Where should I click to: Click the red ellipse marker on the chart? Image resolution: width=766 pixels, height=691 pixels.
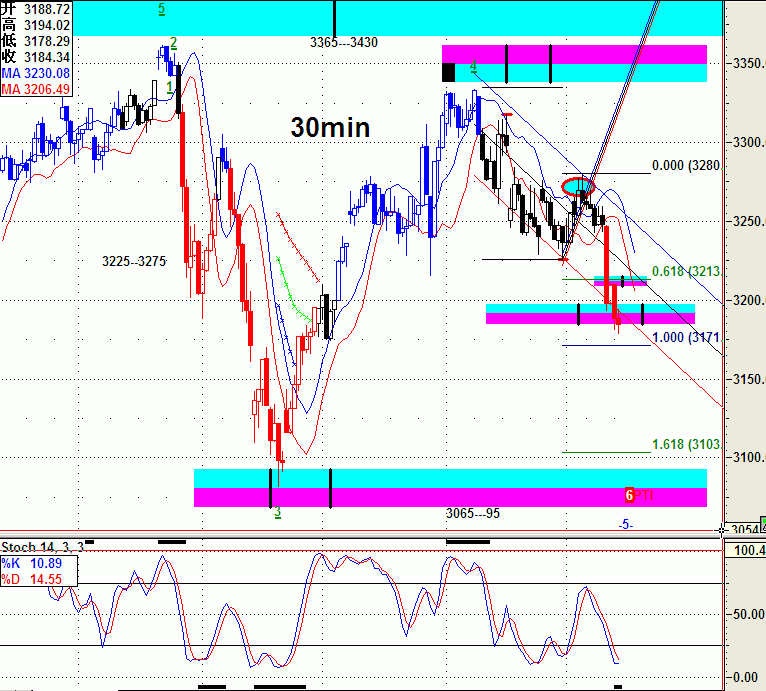tap(578, 185)
